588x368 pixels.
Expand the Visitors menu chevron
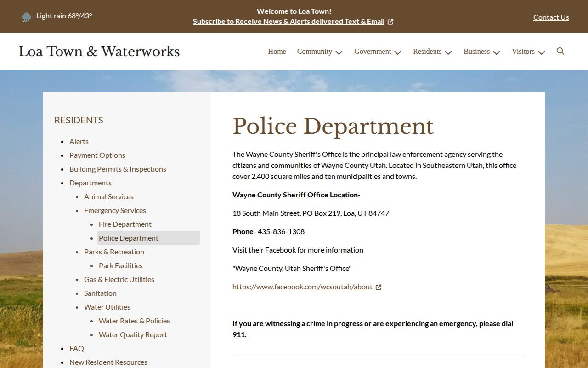(x=542, y=52)
